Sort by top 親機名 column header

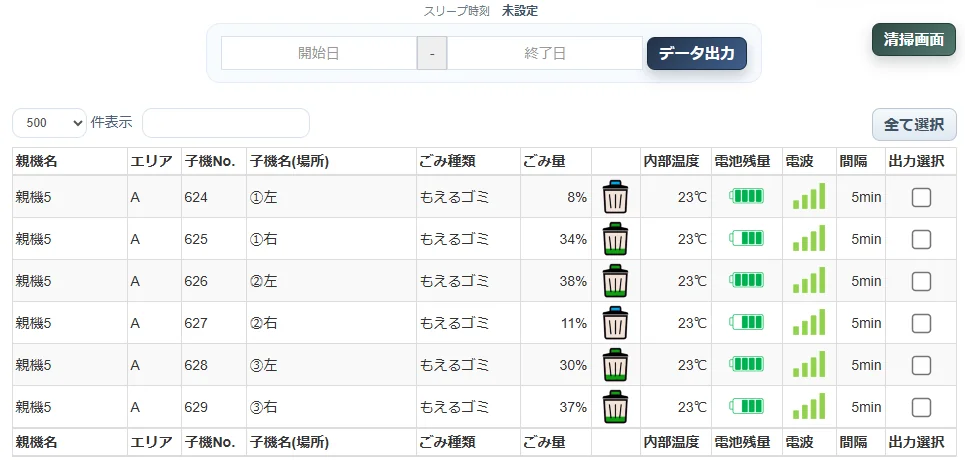click(x=70, y=161)
